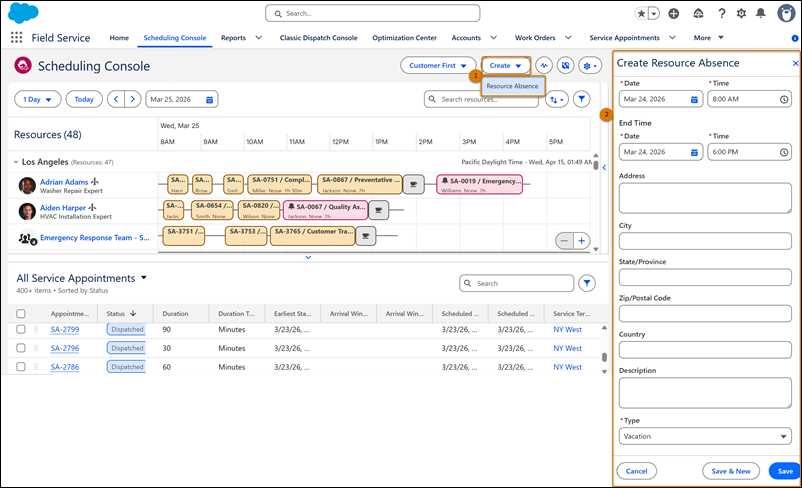Close the Create Resource Absence panel
This screenshot has width=802, height=488.
795,63
